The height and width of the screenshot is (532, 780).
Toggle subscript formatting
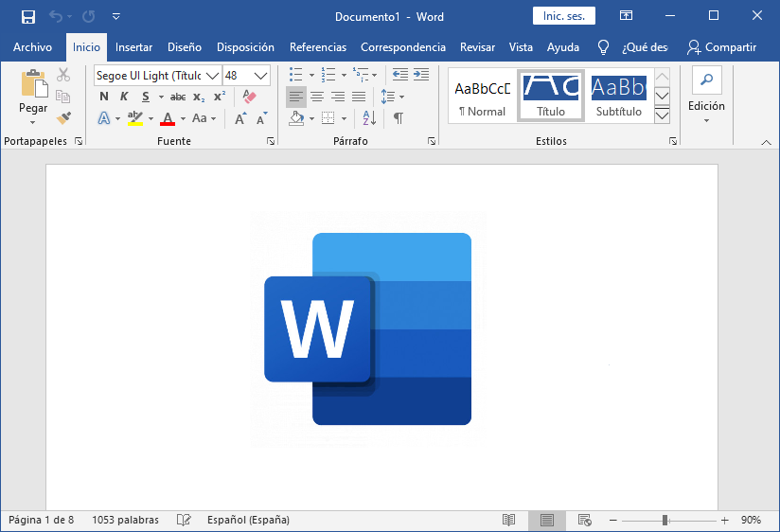(x=199, y=97)
